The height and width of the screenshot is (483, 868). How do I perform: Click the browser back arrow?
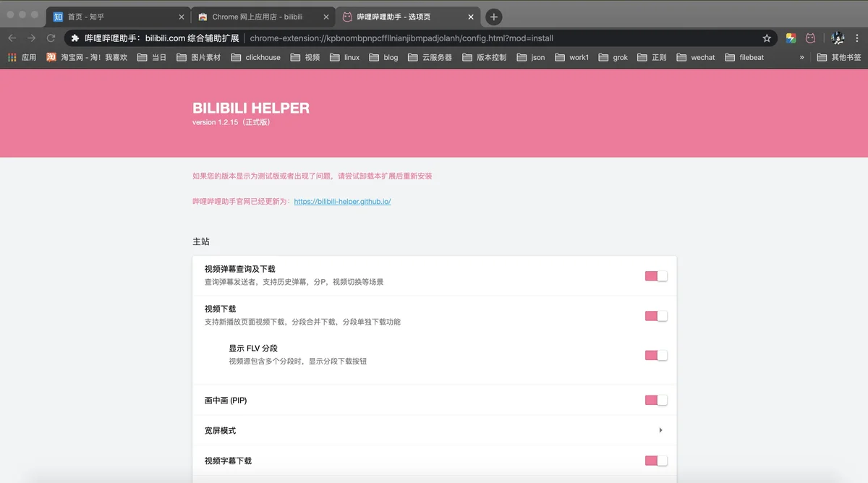coord(12,38)
